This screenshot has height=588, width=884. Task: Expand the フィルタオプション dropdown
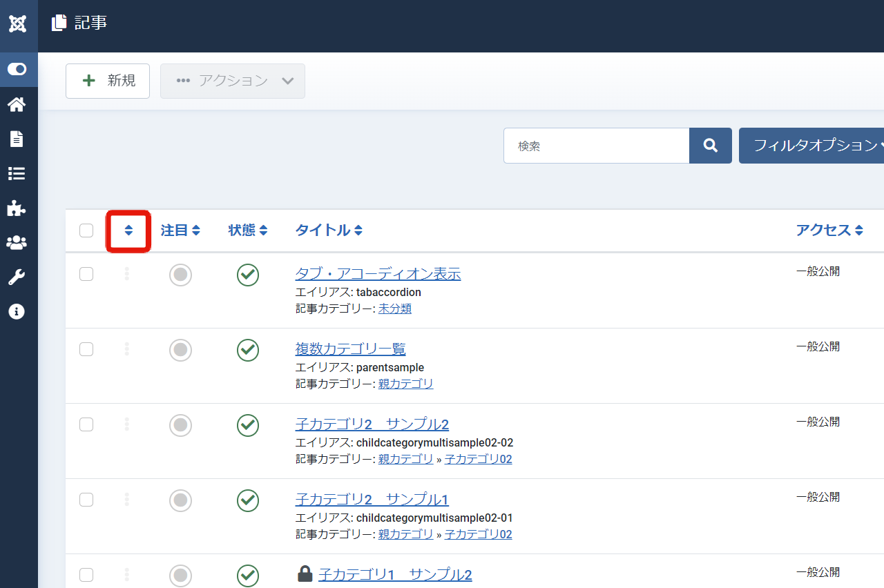pos(811,146)
